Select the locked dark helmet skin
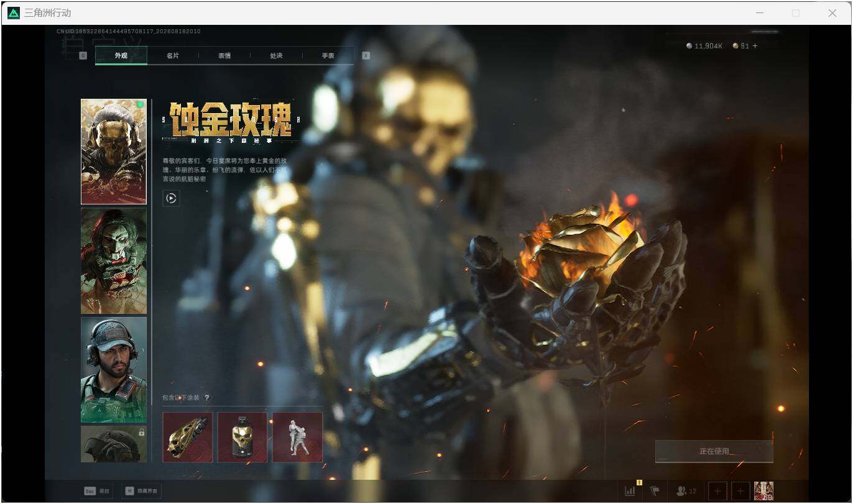 (114, 444)
